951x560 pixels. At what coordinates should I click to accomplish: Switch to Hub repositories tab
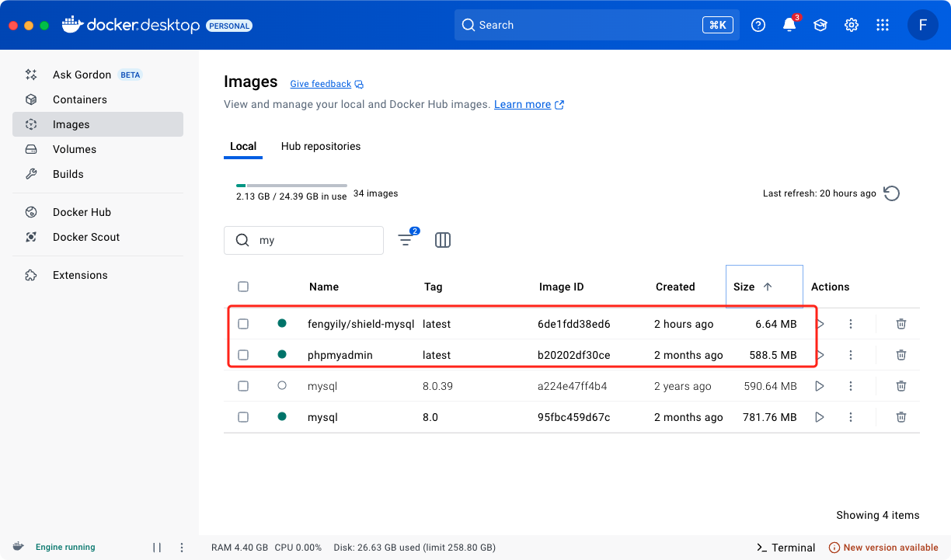click(321, 146)
